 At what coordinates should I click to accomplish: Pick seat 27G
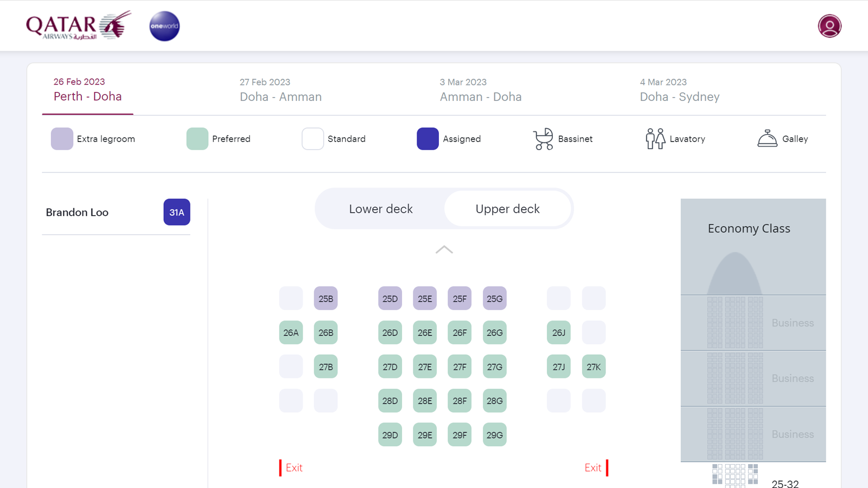pyautogui.click(x=495, y=367)
